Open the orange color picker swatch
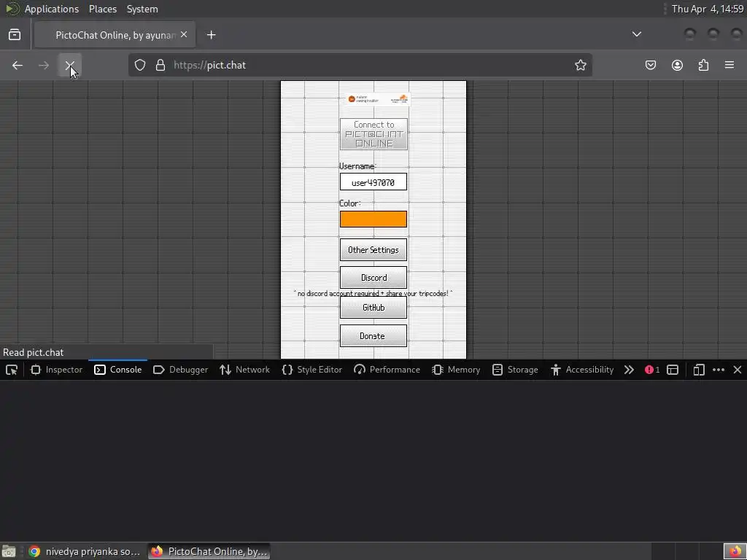Viewport: 747px width, 560px height. [373, 219]
